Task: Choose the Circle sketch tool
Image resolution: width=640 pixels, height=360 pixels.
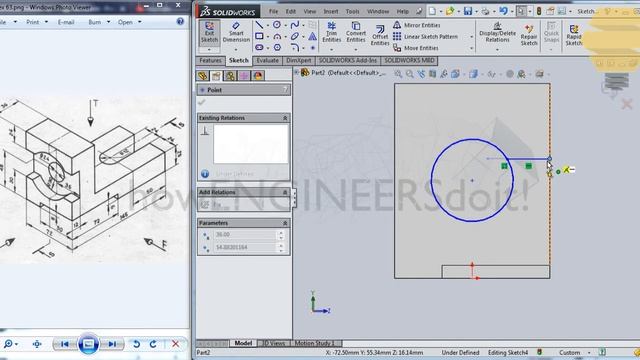Action: pyautogui.click(x=277, y=25)
